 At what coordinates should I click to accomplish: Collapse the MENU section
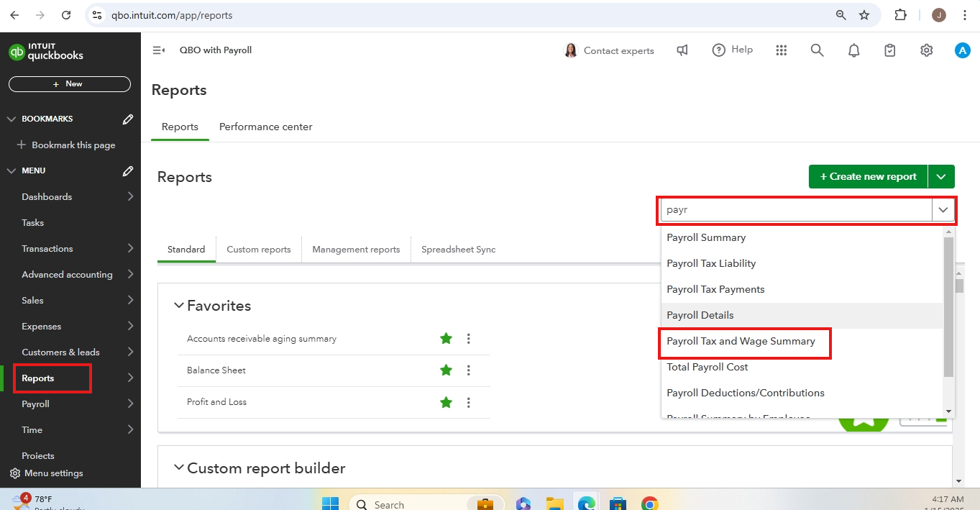click(x=11, y=171)
